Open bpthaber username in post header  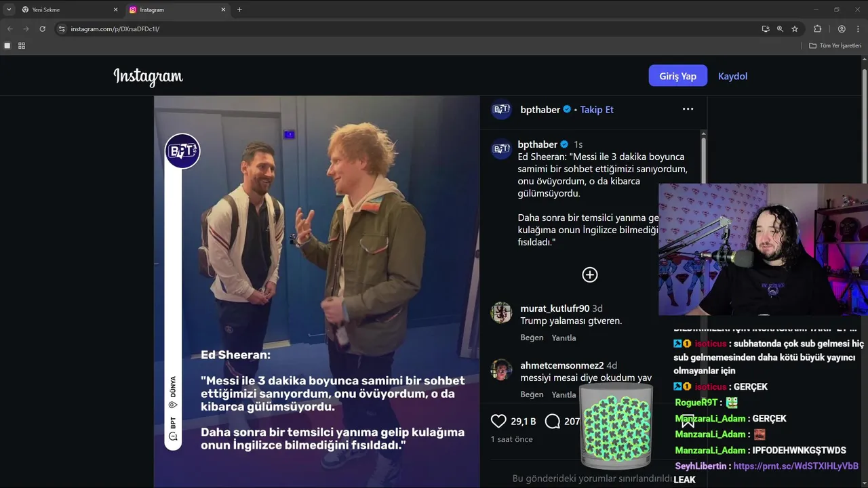click(x=540, y=109)
